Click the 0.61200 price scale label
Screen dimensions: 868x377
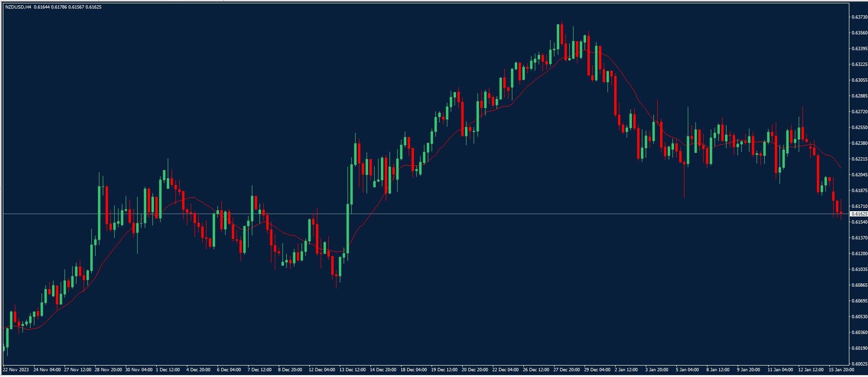[x=859, y=254]
